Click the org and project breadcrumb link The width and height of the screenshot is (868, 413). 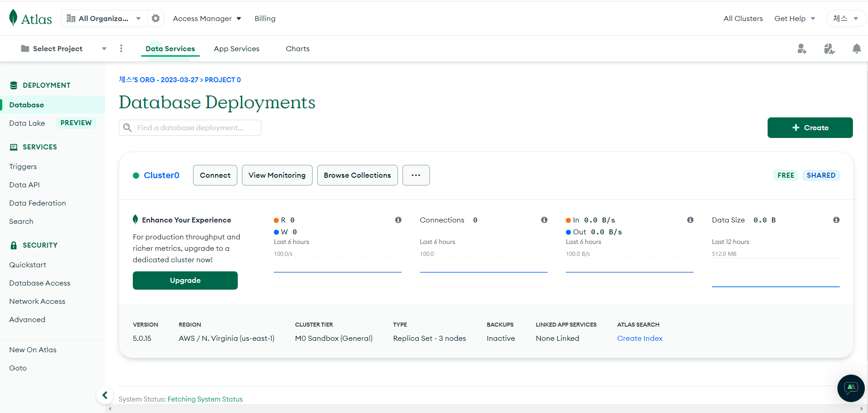(x=180, y=80)
